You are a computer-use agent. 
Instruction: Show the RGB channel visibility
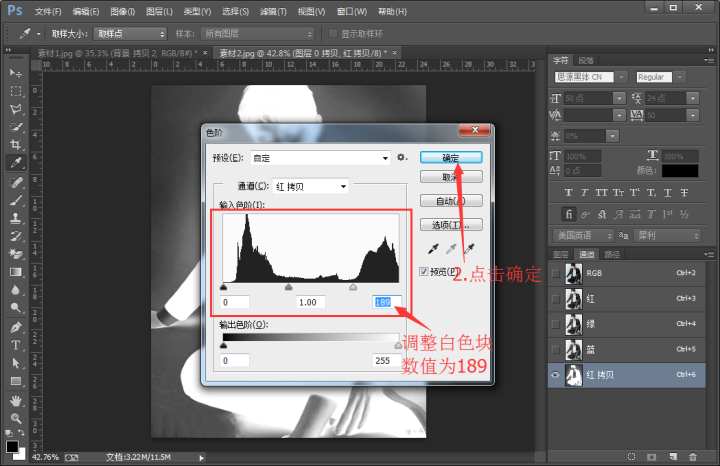click(x=556, y=273)
